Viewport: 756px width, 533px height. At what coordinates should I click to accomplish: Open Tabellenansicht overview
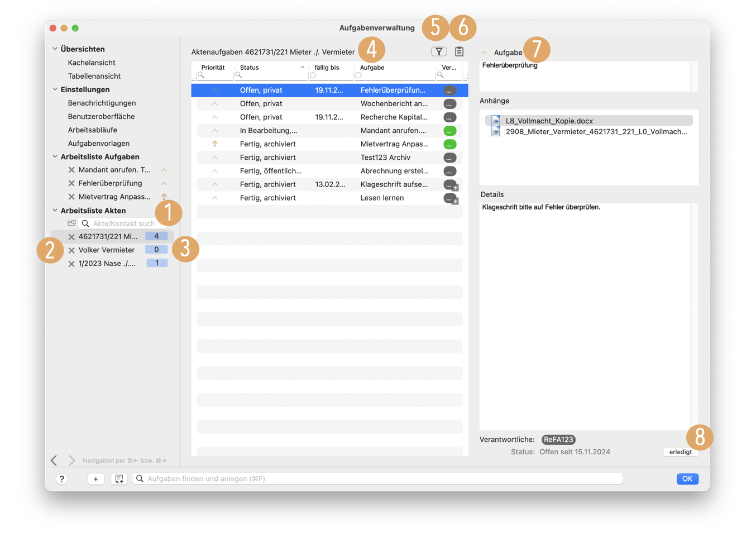[x=94, y=76]
